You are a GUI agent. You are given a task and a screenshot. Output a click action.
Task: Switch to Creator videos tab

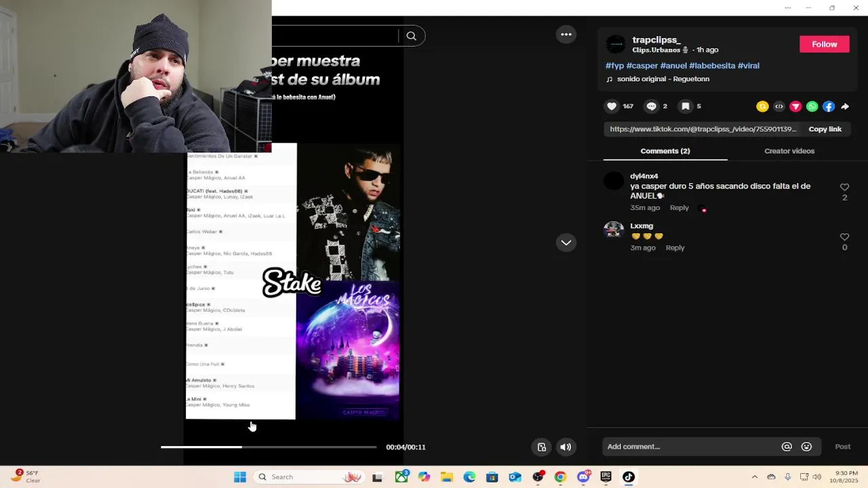click(789, 151)
